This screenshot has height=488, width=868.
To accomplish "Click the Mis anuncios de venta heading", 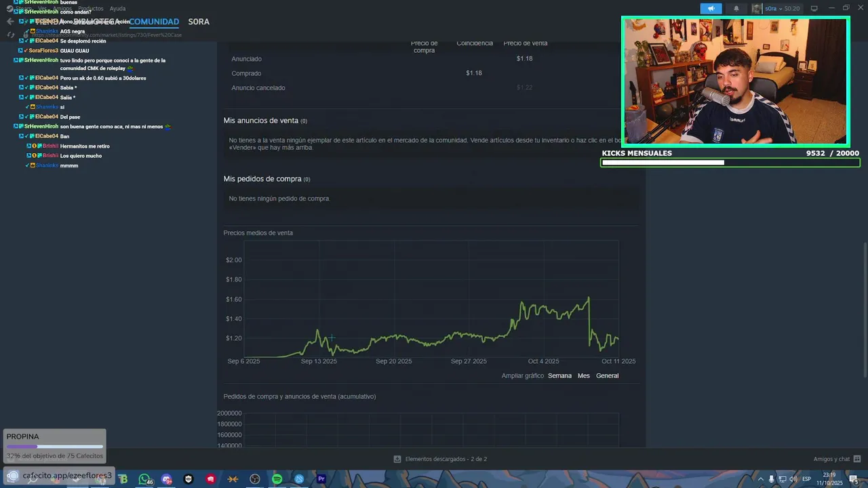I will coord(265,121).
